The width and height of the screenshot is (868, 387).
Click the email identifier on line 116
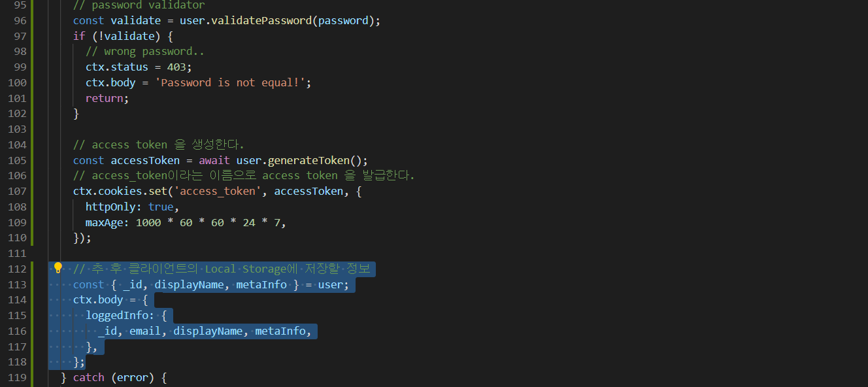[x=145, y=331]
